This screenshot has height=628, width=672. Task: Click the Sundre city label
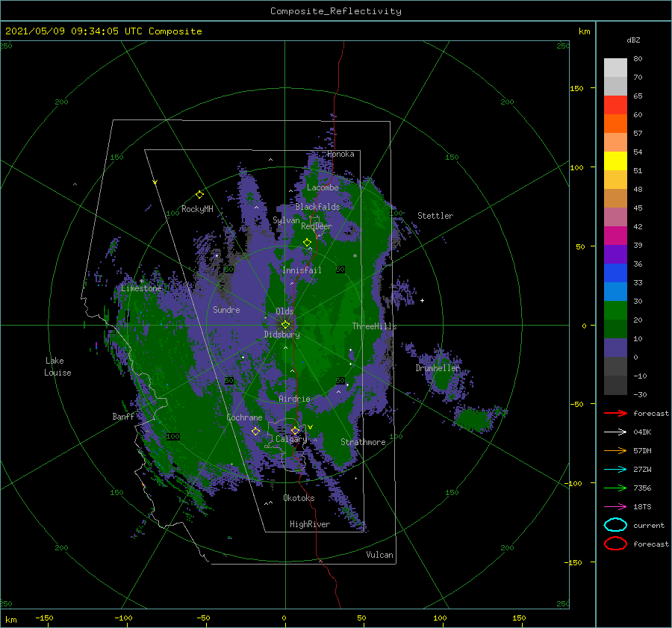pyautogui.click(x=226, y=309)
